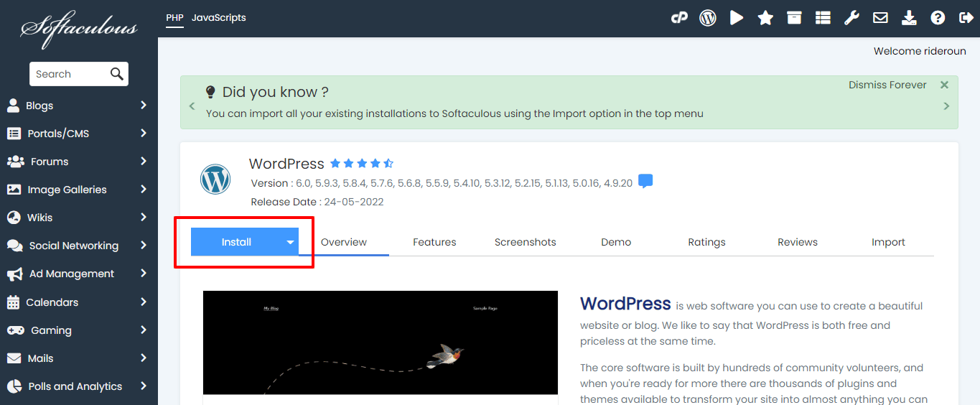Select the Import tab
Viewport: 980px width, 405px height.
[888, 242]
